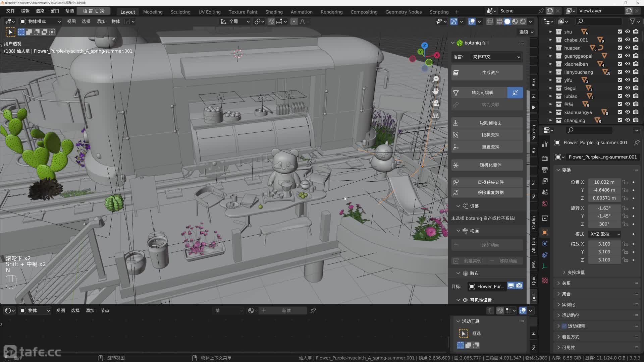
Task: Open the 添加 add menu in viewport header
Action: (101, 21)
